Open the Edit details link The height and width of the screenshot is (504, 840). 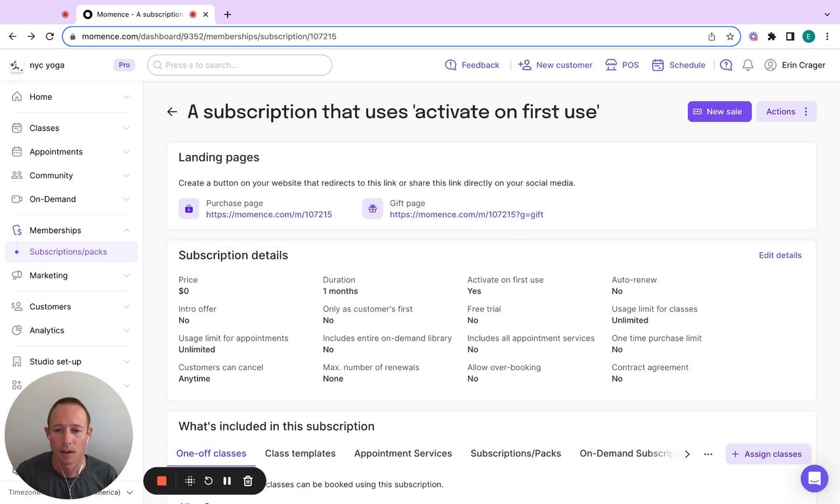pos(780,255)
